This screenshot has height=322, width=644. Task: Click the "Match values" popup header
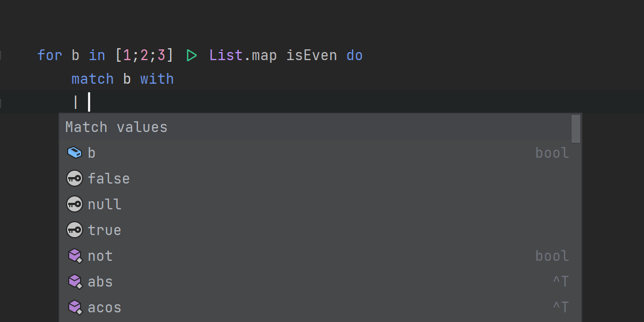(116, 127)
